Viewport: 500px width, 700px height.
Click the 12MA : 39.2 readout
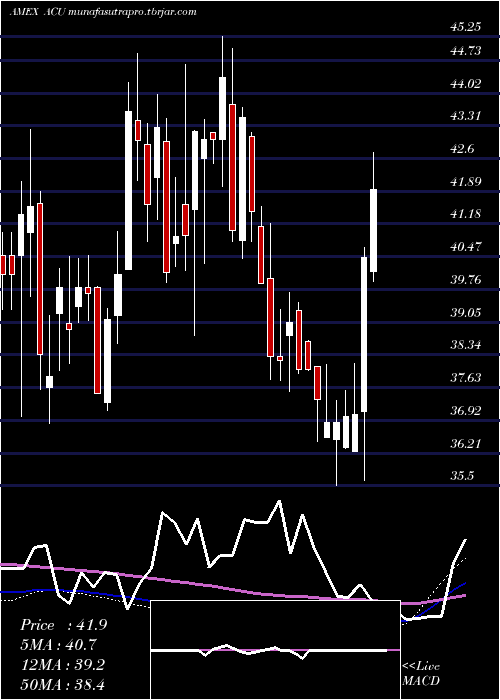click(x=62, y=665)
